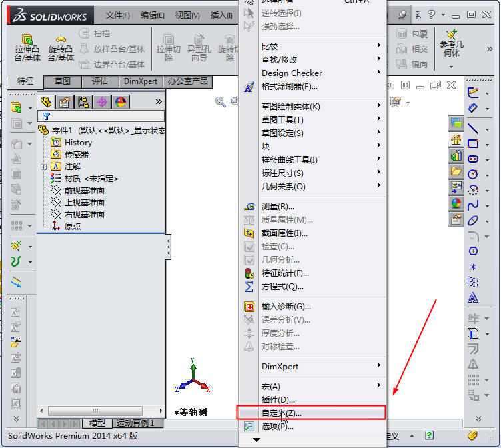The height and width of the screenshot is (448, 501).
Task: Open the PropertyManager tab icon
Action: coord(65,102)
